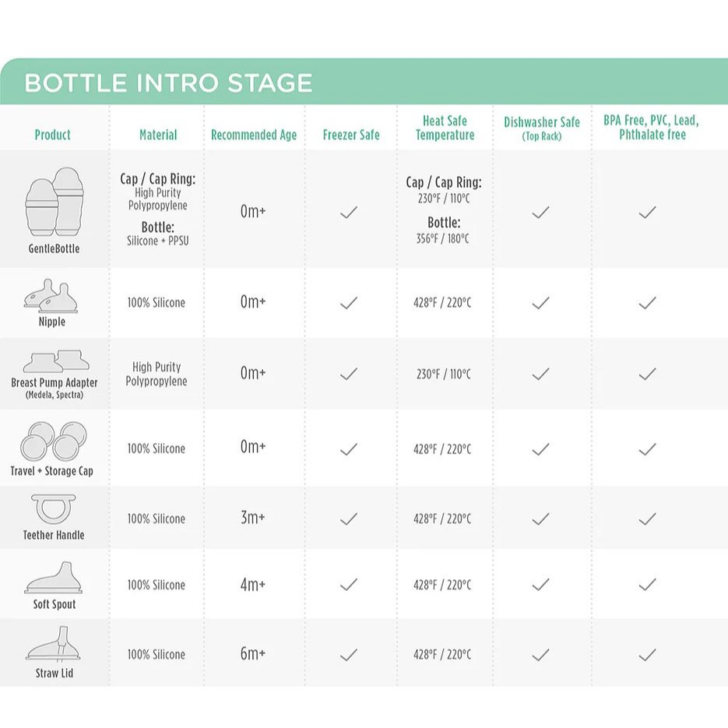Click the Product column header
Image resolution: width=728 pixels, height=728 pixels.
(52, 135)
